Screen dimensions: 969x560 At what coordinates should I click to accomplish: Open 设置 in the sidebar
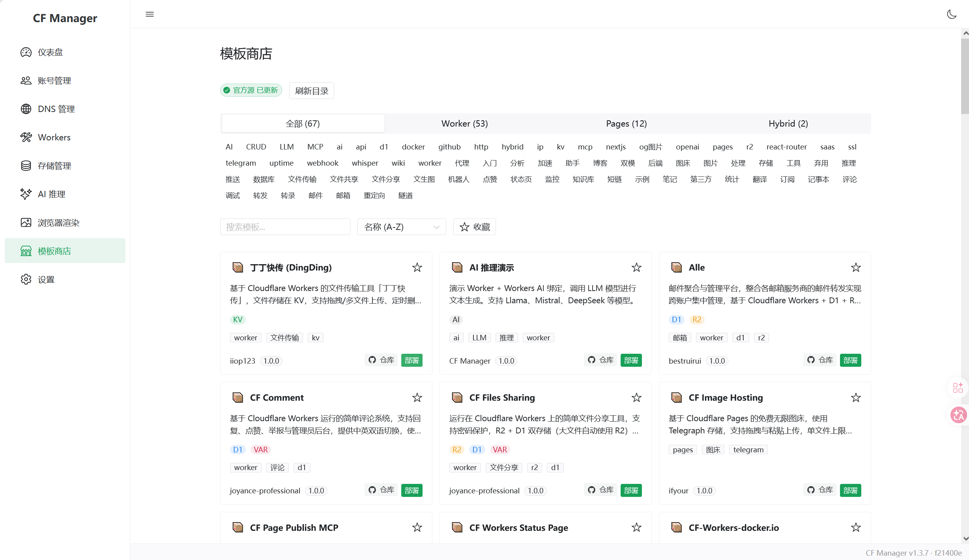click(65, 279)
